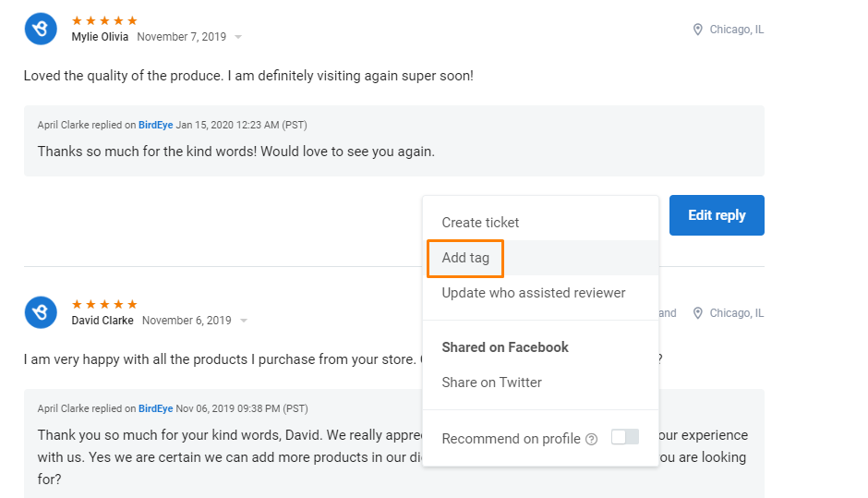The height and width of the screenshot is (498, 868).
Task: Click location pin icon beside top Chicago, IL
Action: [698, 30]
